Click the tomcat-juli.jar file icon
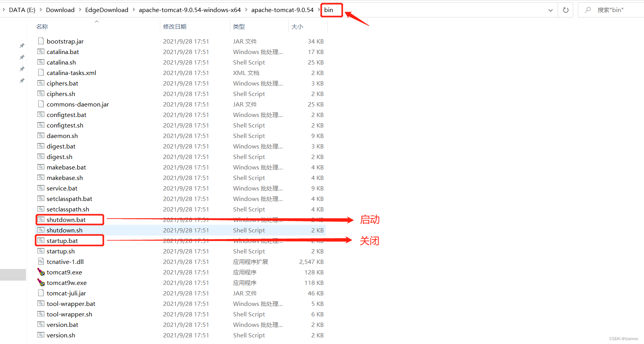This screenshot has width=644, height=344. (41, 293)
